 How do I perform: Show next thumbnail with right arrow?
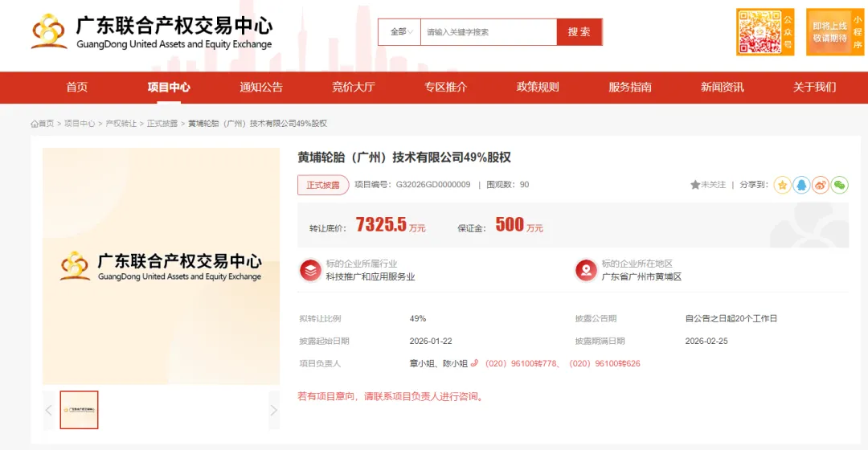(x=273, y=410)
